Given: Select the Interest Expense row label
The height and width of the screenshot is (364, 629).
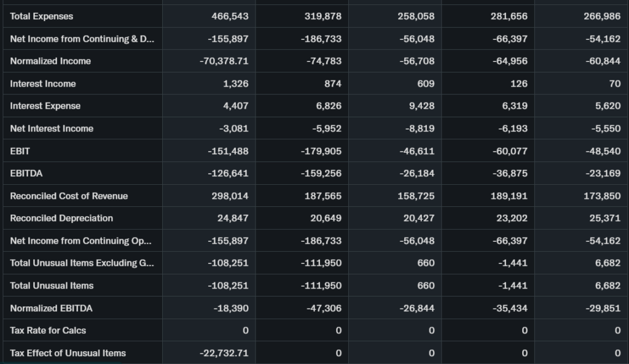Looking at the screenshot, I should (x=45, y=106).
